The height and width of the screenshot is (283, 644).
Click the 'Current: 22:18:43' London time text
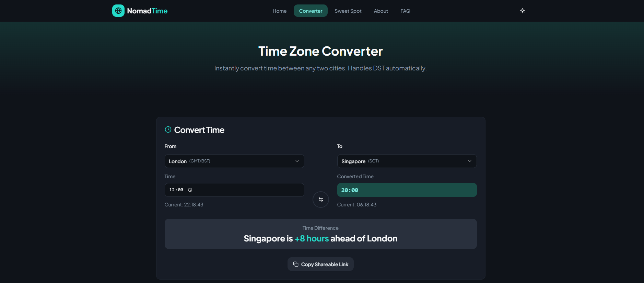184,205
